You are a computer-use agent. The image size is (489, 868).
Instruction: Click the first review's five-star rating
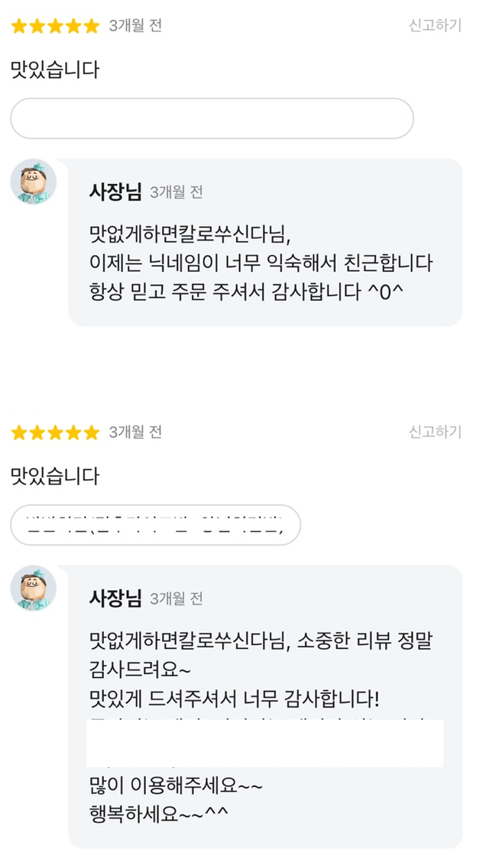tap(55, 27)
